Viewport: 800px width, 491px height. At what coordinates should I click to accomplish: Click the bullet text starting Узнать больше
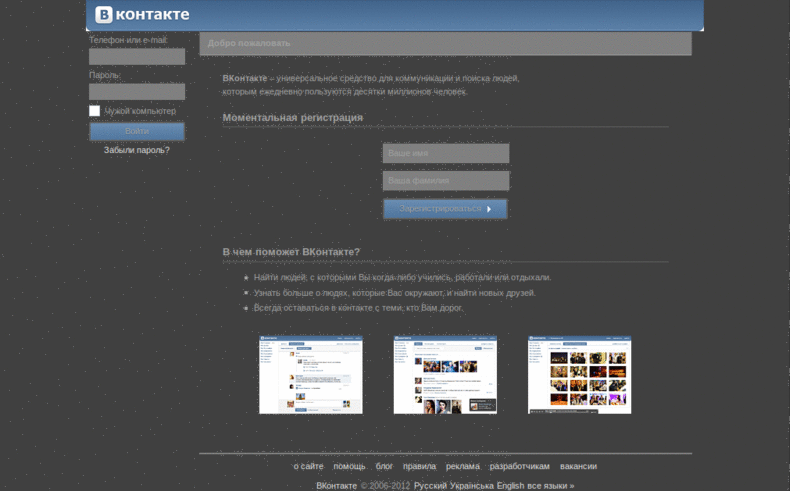point(394,293)
